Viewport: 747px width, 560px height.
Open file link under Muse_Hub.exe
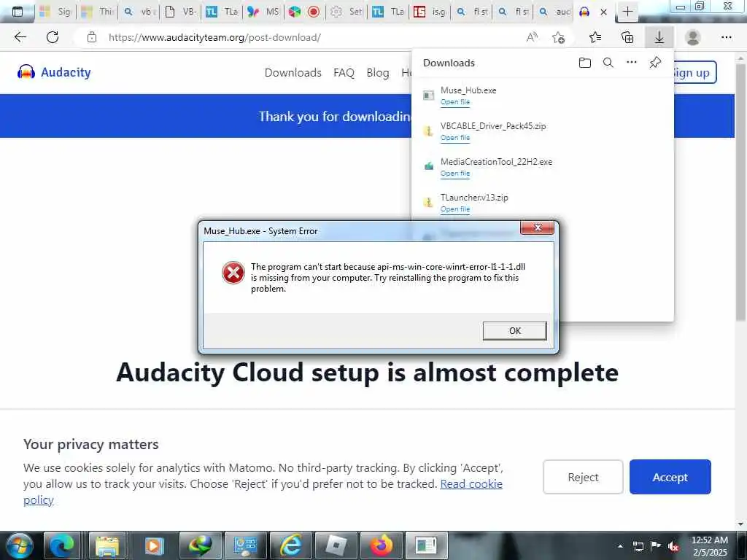455,102
